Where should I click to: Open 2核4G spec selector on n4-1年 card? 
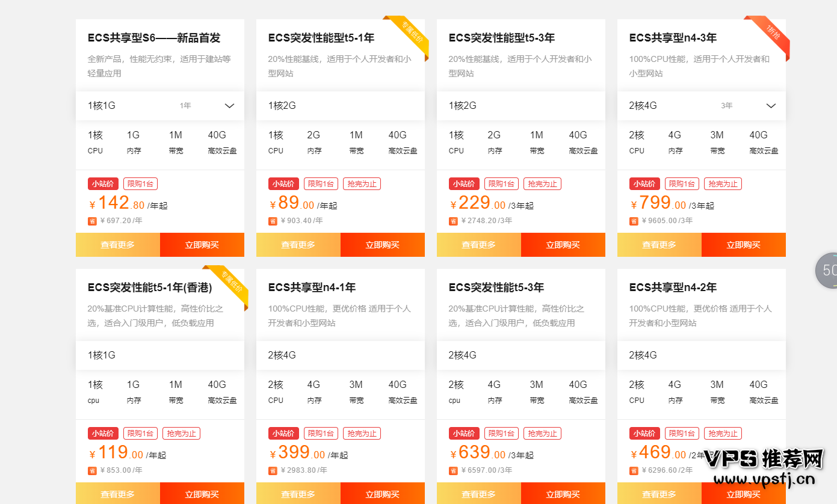click(341, 355)
